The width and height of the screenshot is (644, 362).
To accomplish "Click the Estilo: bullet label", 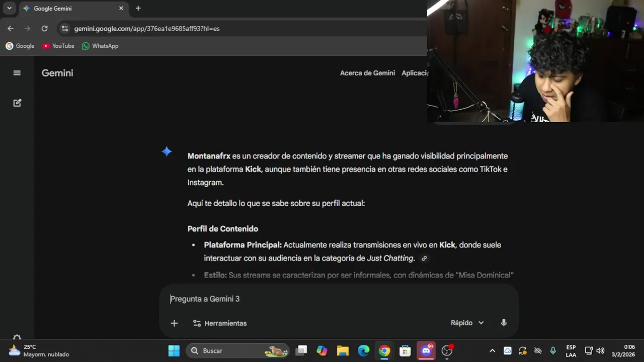I will coord(215,275).
